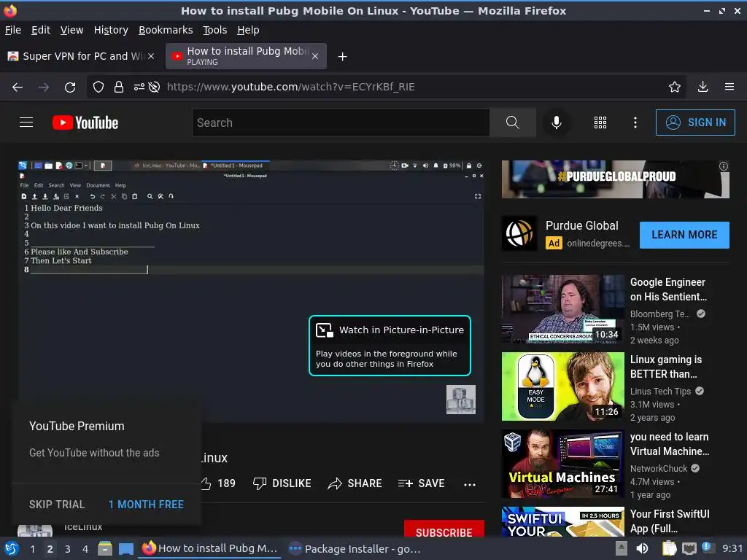Click into YouTube Search field
This screenshot has height=560, width=747.
341,122
